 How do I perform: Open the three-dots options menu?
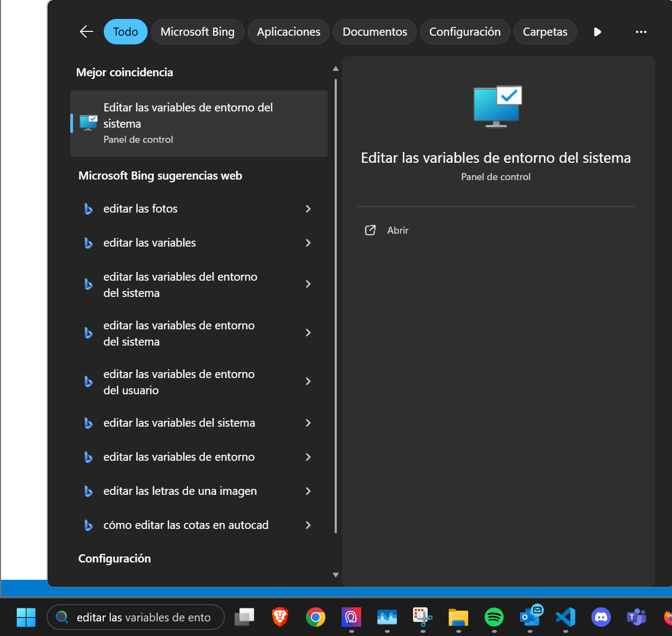point(641,32)
